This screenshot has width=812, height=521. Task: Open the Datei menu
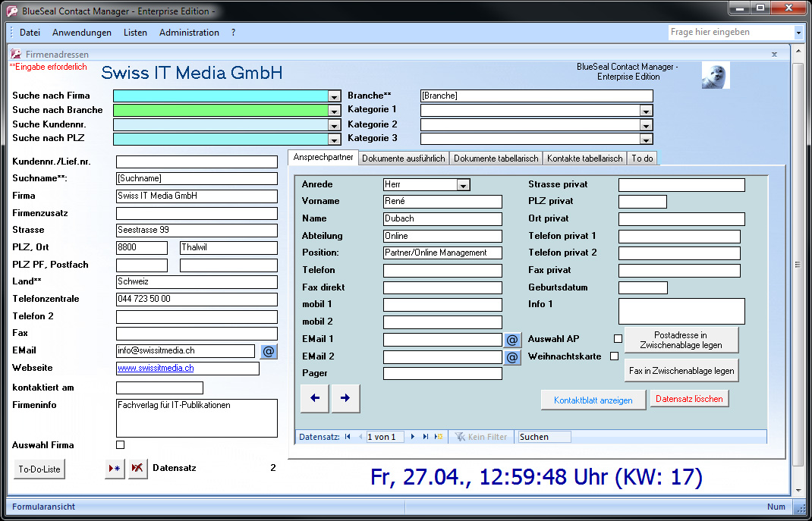tap(30, 32)
